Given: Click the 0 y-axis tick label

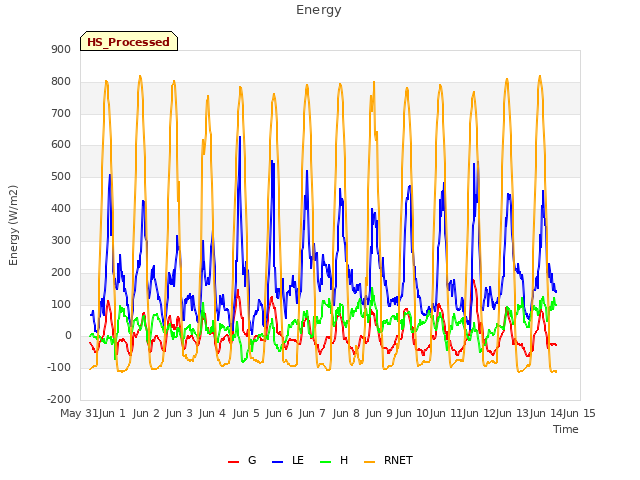Looking at the screenshot, I should coord(68,336).
